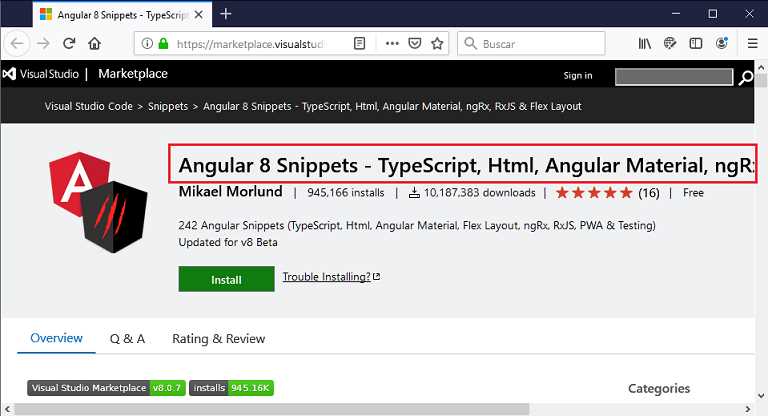Click the Visual Studio Marketplace v8.0.7 badge

[106, 388]
